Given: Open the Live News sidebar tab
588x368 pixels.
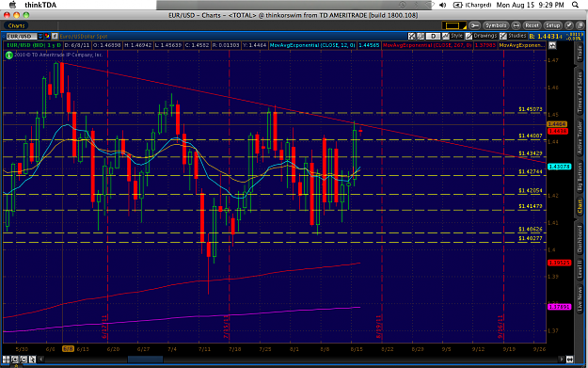Looking at the screenshot, I should [580, 299].
